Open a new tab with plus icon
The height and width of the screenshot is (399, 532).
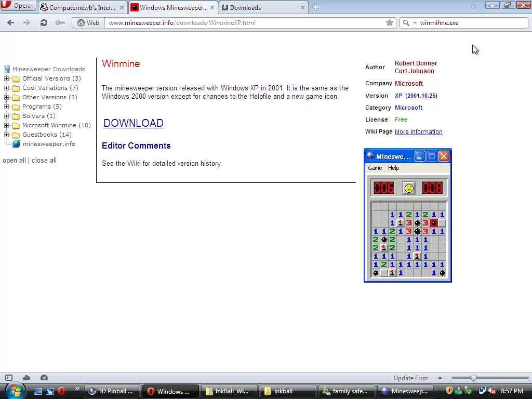click(x=315, y=7)
